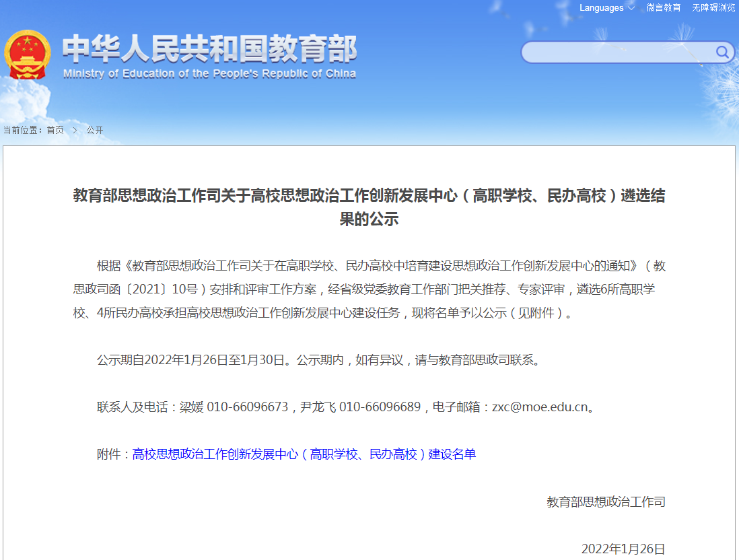
Task: Expand the Languages dropdown
Action: pos(601,8)
